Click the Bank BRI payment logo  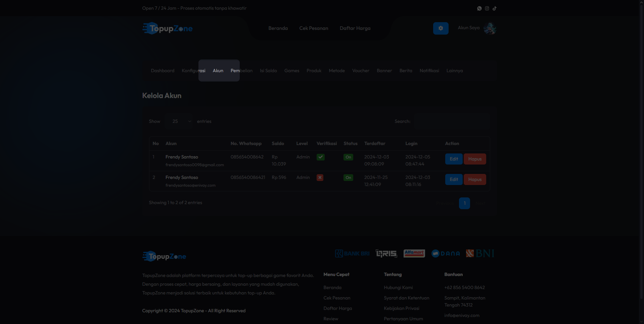[x=352, y=253]
